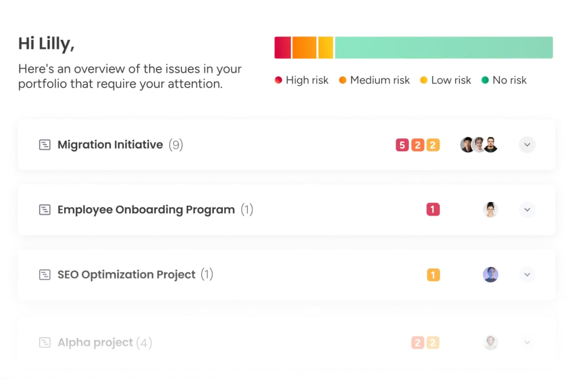Click the red badge showing 5 issues
Viewport: 588px width, 380px height.
coord(402,144)
